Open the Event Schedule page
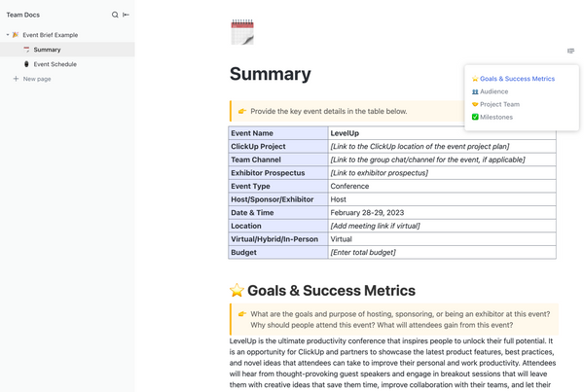Screen dimensions: 584x392 coord(55,64)
